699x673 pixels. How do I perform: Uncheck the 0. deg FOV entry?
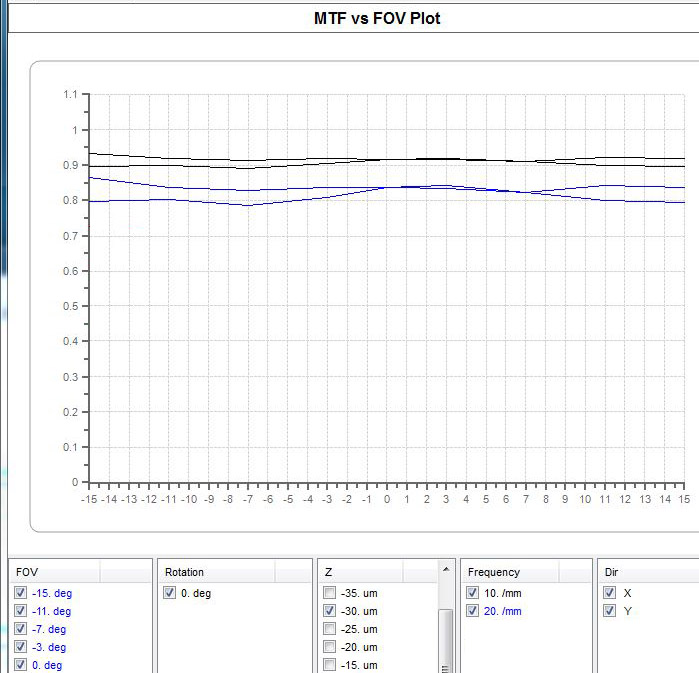point(20,665)
